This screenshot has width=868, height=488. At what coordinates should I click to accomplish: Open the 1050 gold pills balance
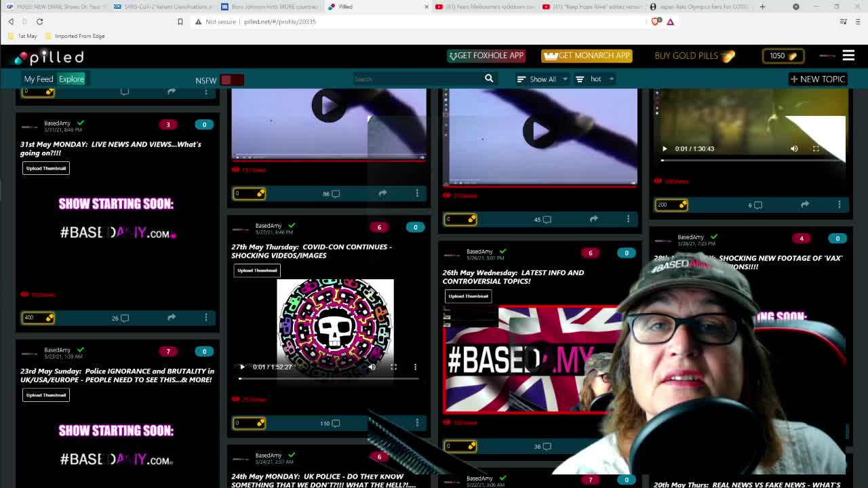[x=783, y=56]
